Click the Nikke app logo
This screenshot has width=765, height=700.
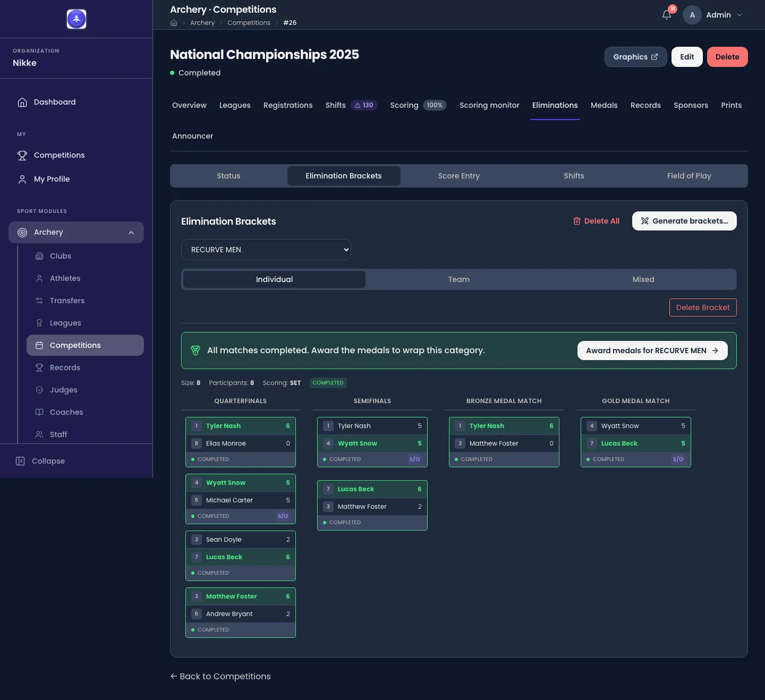click(76, 19)
